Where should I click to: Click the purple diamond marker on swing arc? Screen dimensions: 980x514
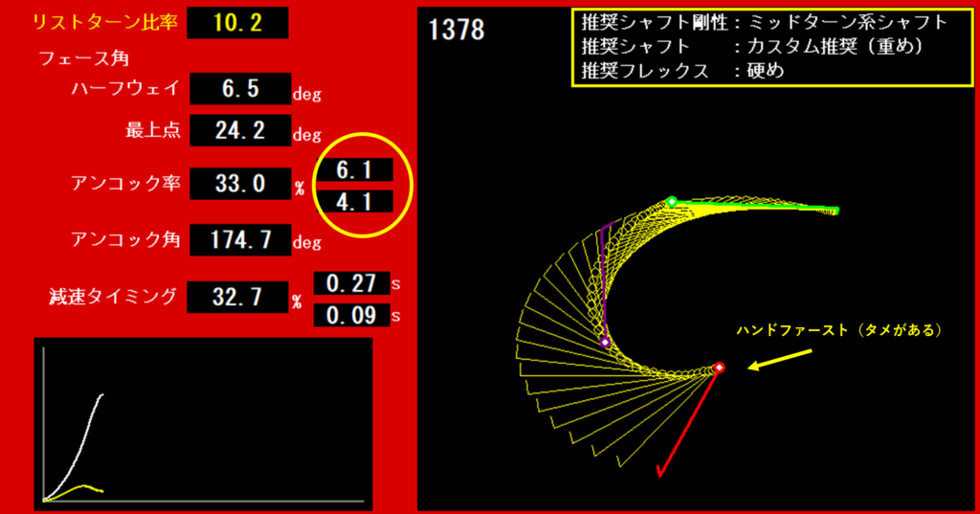(605, 342)
